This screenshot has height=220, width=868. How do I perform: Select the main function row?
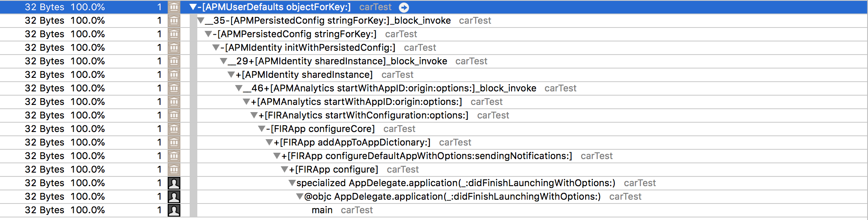322,210
